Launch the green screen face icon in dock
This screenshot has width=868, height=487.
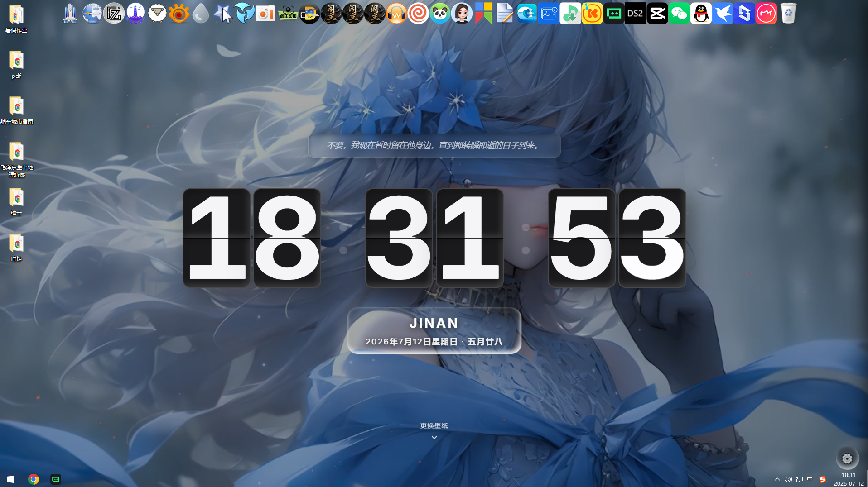coord(614,13)
